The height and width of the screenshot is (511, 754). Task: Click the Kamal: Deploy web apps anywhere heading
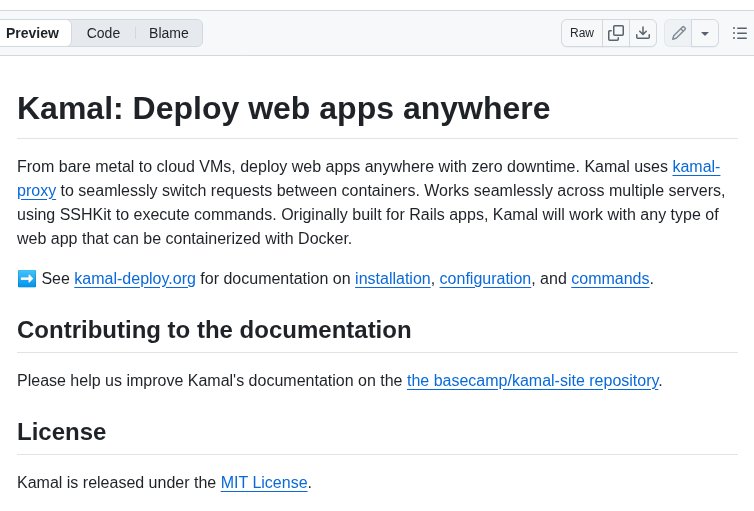click(283, 108)
